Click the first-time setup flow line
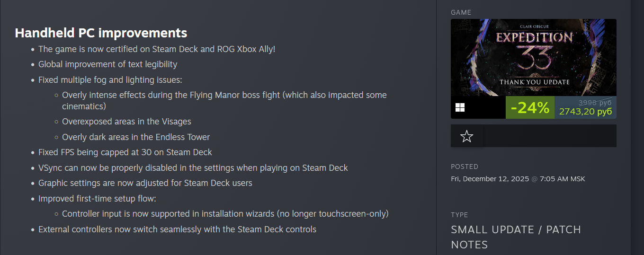This screenshot has width=644, height=255. click(97, 199)
